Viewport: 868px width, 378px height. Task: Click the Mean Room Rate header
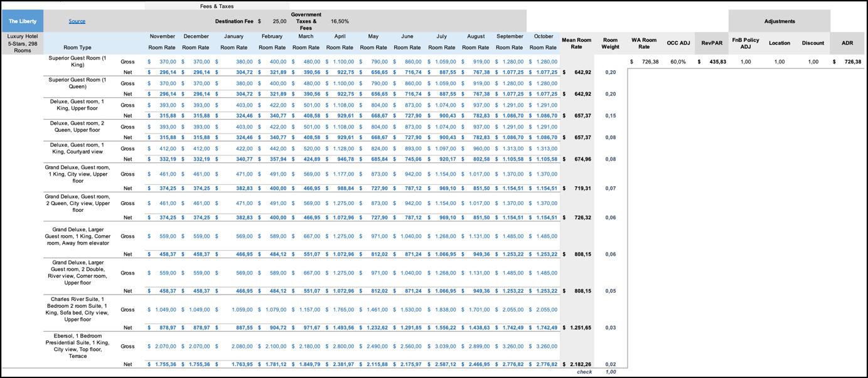point(576,43)
